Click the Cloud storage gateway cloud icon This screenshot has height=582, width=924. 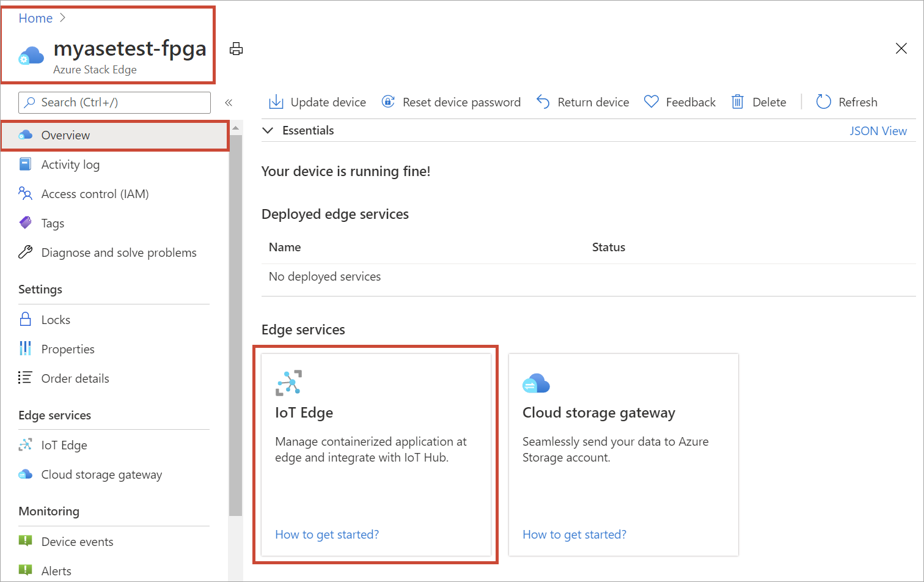click(25, 474)
